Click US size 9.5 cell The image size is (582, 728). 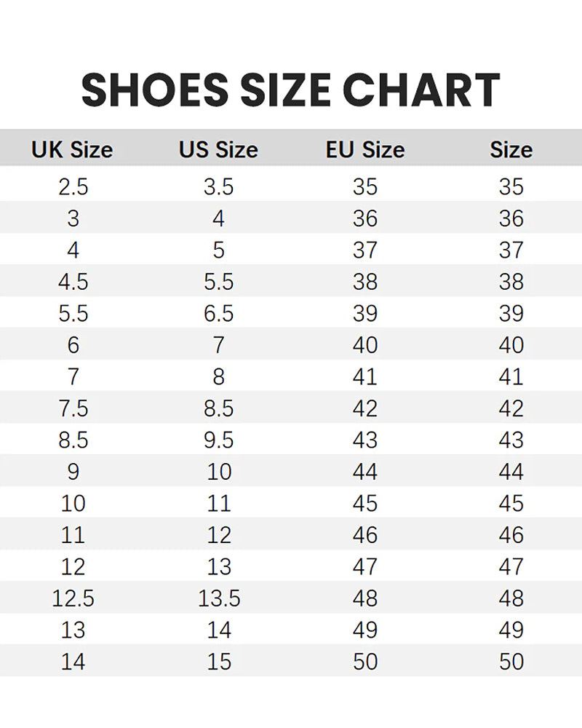point(218,440)
